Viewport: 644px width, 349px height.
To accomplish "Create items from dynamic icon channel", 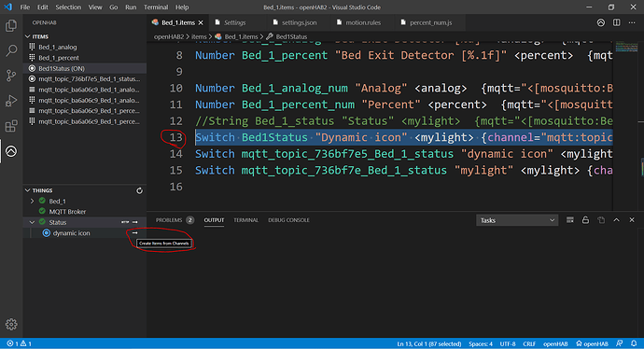I will pos(134,232).
